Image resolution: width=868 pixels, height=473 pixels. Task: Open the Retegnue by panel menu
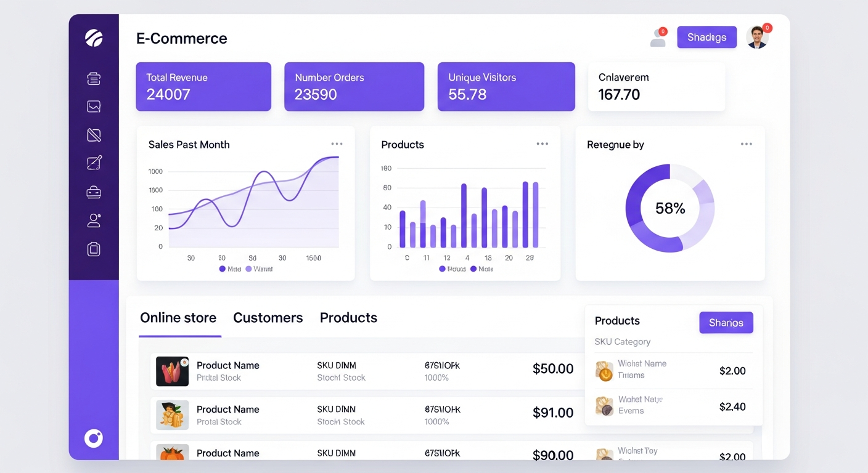pos(747,144)
